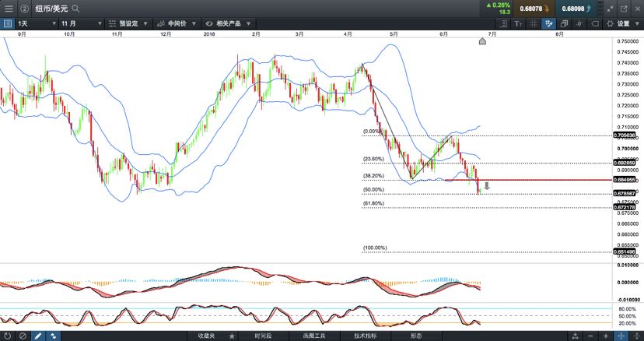The image size is (644, 341).
Task: Click the stacked windows layers icon
Action: click(x=564, y=24)
